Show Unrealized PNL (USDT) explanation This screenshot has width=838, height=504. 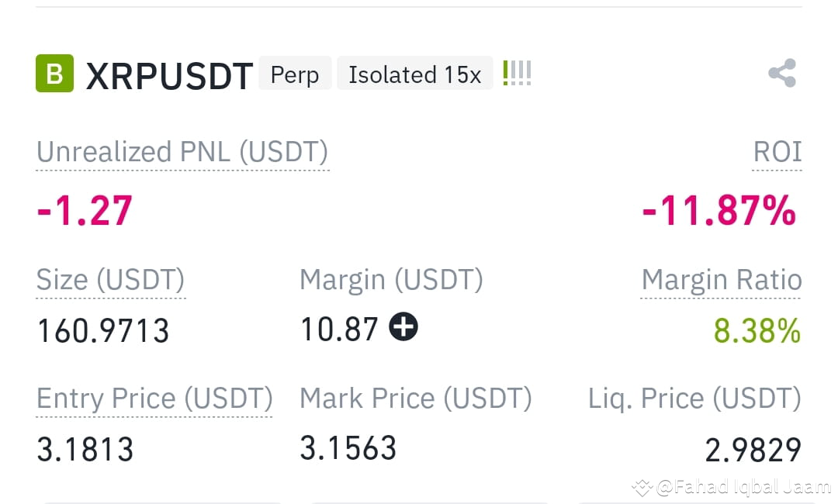(182, 152)
